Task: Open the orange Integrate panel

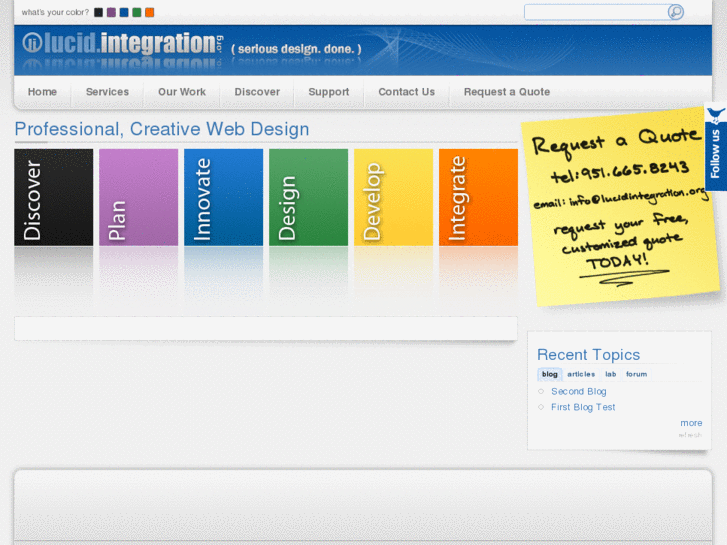Action: coord(478,197)
